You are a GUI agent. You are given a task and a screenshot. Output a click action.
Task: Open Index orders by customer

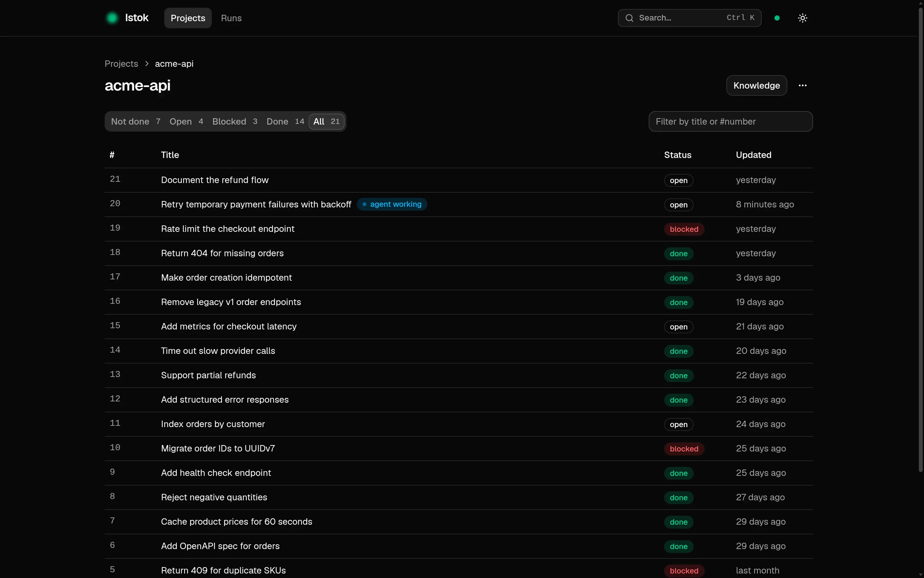(x=213, y=424)
